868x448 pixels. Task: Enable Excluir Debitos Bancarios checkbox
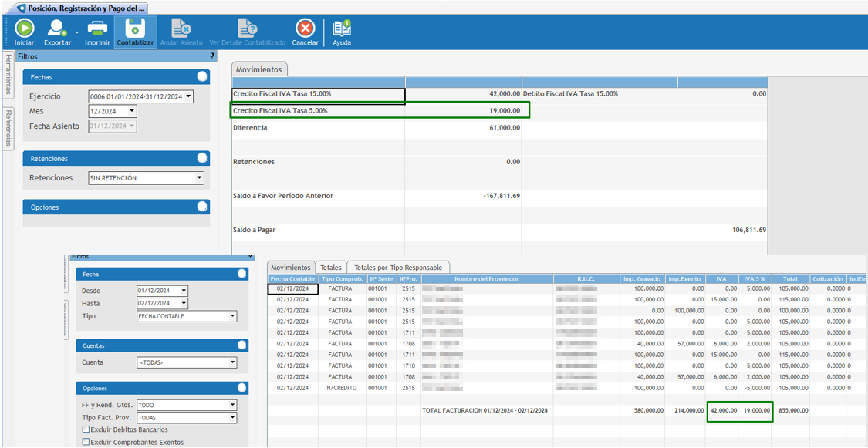click(x=86, y=429)
